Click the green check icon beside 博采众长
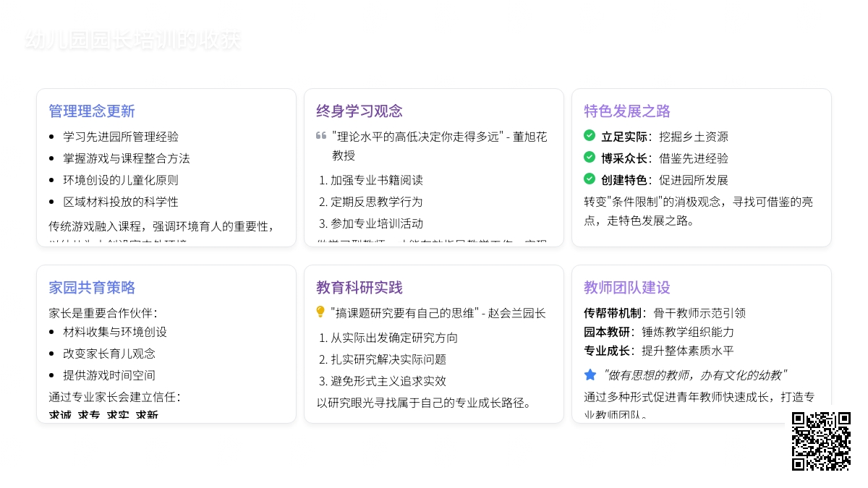The width and height of the screenshot is (868, 488). pyautogui.click(x=590, y=157)
